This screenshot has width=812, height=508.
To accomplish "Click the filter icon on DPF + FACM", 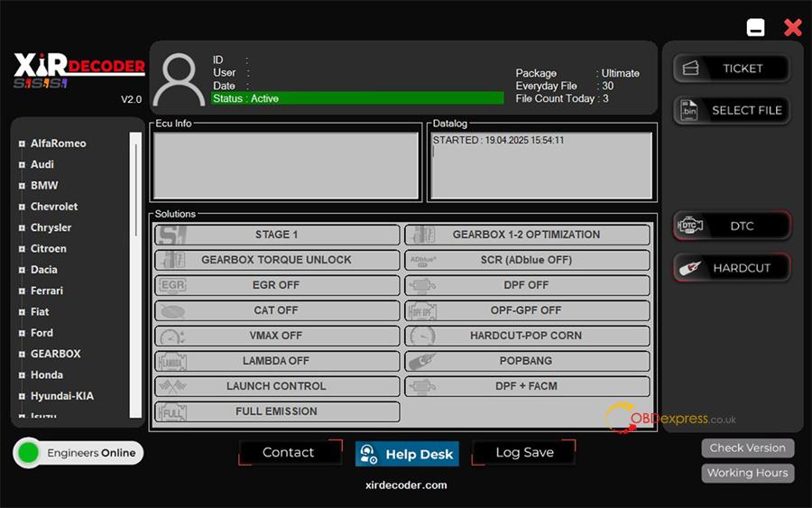I will [x=422, y=386].
